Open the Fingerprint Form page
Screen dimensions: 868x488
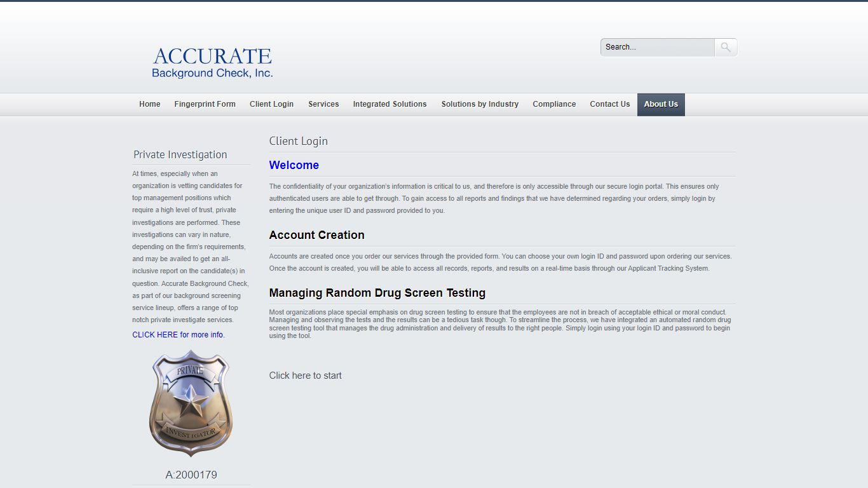tap(205, 104)
